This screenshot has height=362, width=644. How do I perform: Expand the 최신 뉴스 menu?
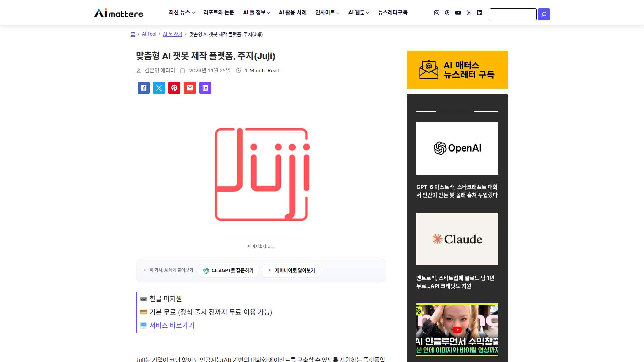point(181,13)
